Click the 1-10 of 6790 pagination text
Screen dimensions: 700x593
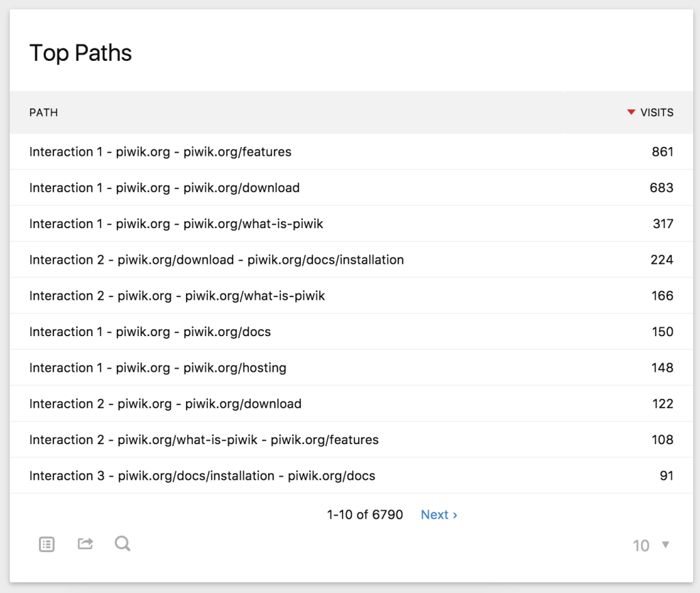(365, 514)
